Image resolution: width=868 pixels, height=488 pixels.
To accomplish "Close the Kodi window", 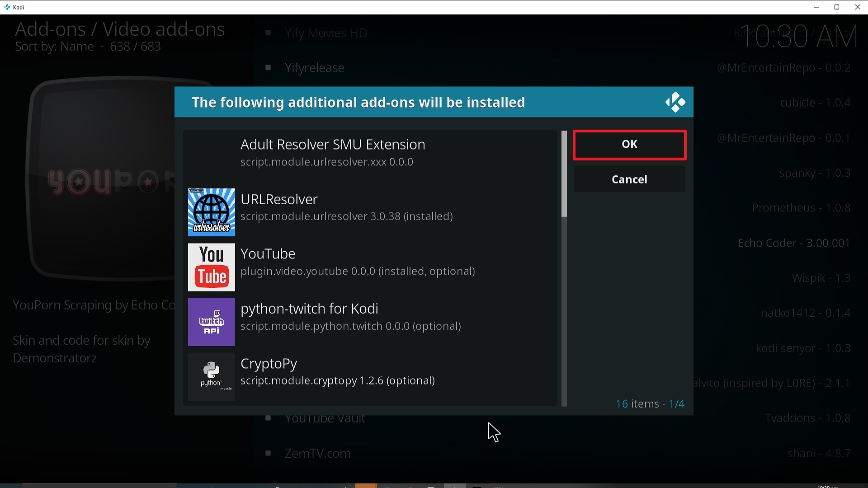I will [x=858, y=7].
